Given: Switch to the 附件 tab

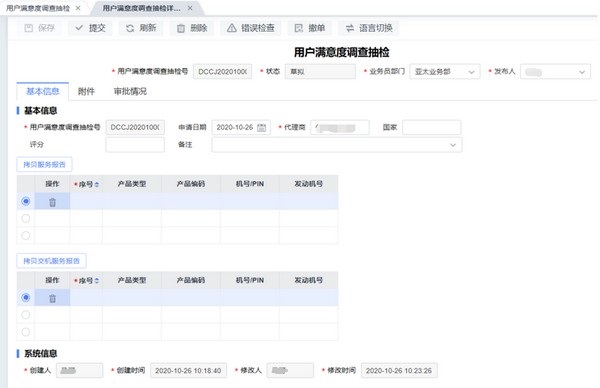Looking at the screenshot, I should 86,91.
